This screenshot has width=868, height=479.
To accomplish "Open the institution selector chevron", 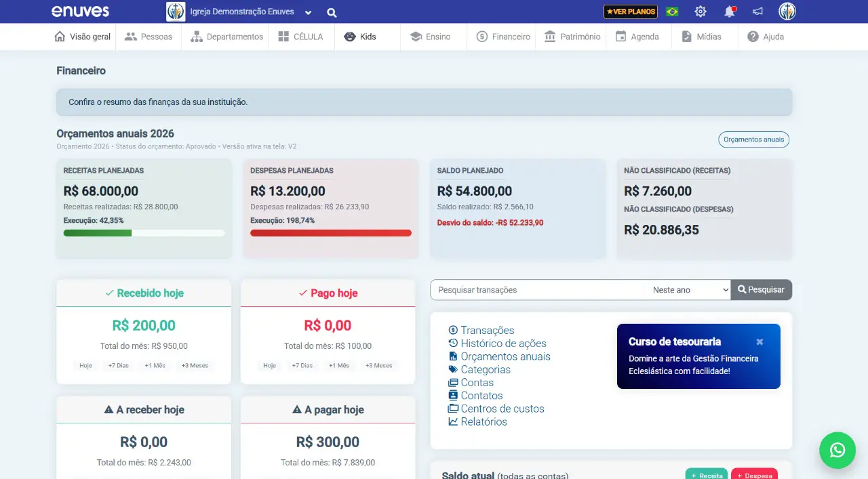I will [x=309, y=12].
